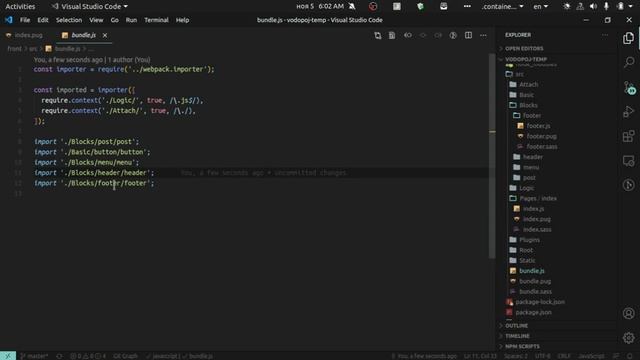
Task: Open the Explorer view in activity bar
Action: click(629, 38)
